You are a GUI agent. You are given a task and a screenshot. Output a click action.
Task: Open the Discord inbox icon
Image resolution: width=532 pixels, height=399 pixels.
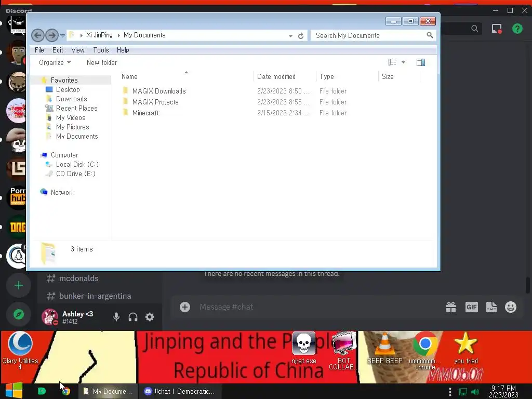point(497,29)
